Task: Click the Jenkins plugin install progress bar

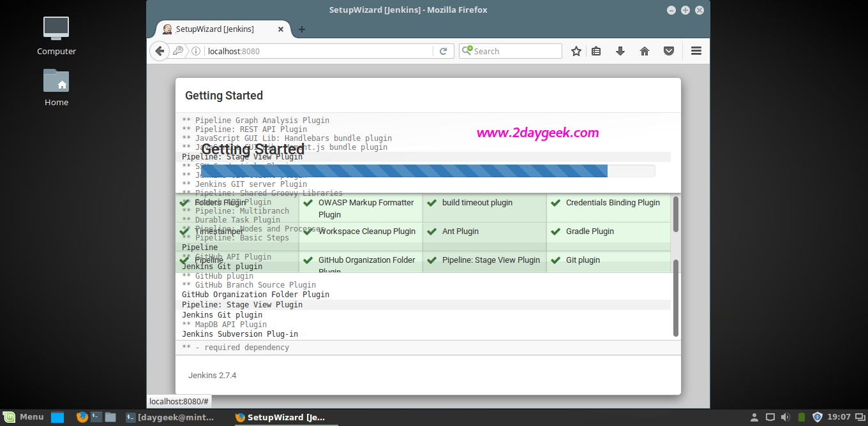Action: click(428, 171)
